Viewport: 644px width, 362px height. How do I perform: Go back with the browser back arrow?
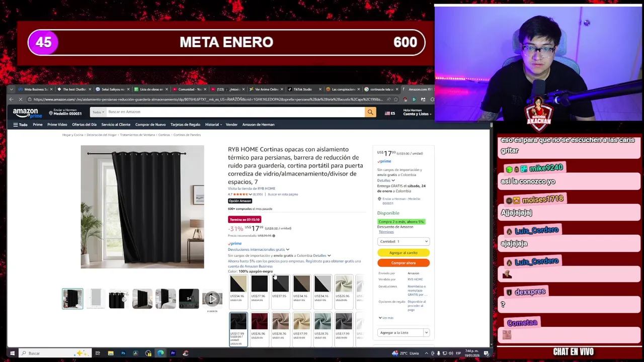tap(12, 100)
